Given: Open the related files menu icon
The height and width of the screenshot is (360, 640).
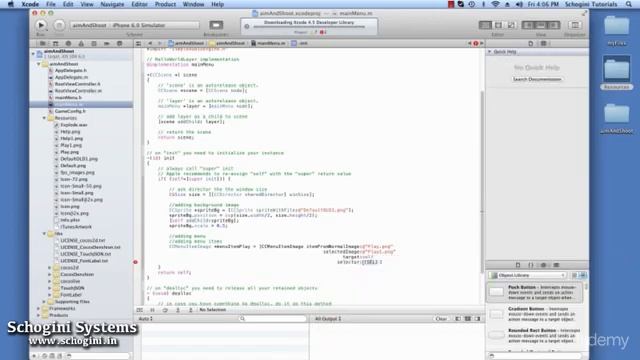Looking at the screenshot, I should pos(138,43).
